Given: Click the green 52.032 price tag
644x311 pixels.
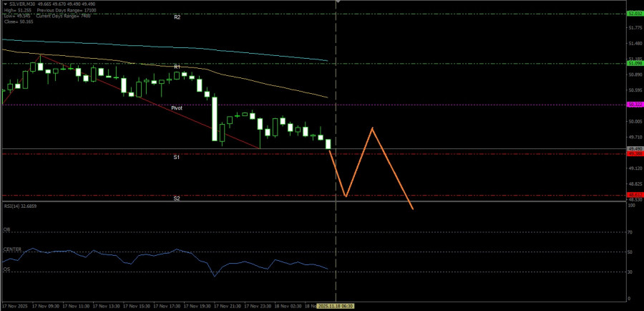Looking at the screenshot, I should tap(635, 14).
